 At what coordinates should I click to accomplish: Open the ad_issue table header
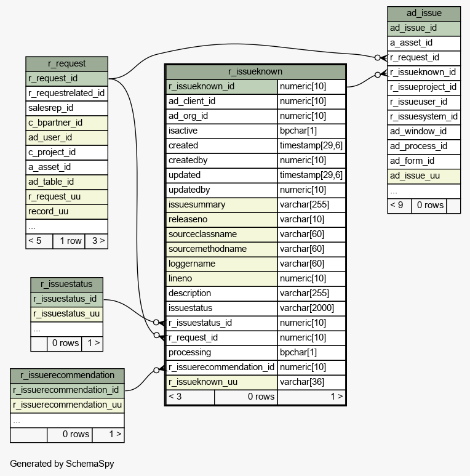[x=424, y=14]
